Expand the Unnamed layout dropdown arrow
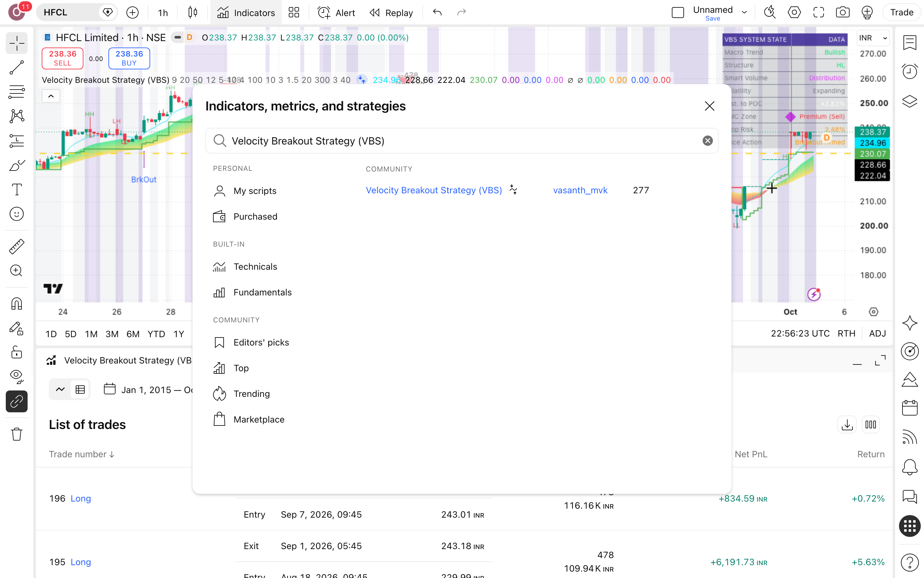The image size is (924, 578). click(x=744, y=13)
